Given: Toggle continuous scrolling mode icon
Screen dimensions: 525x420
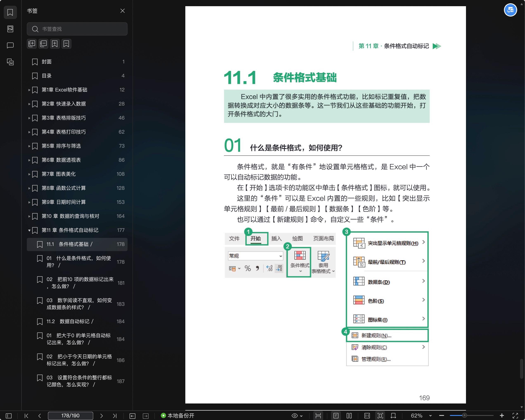Looking at the screenshot, I should coord(318,416).
